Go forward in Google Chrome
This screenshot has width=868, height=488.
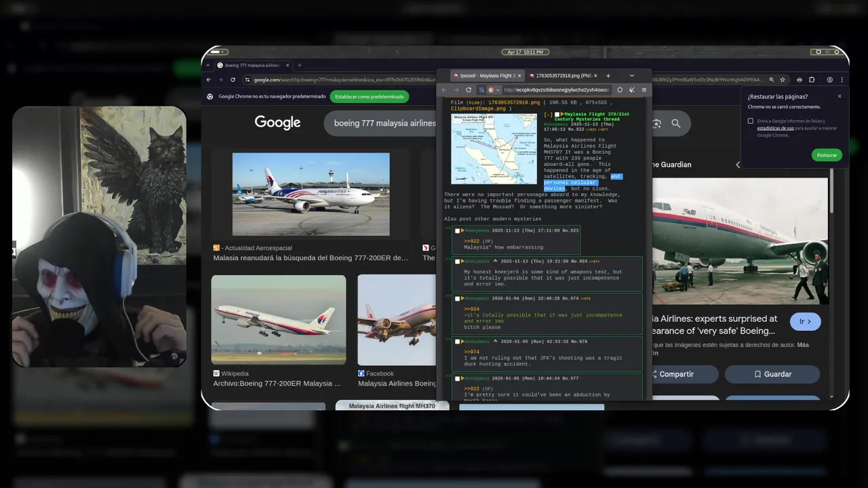[x=220, y=79]
